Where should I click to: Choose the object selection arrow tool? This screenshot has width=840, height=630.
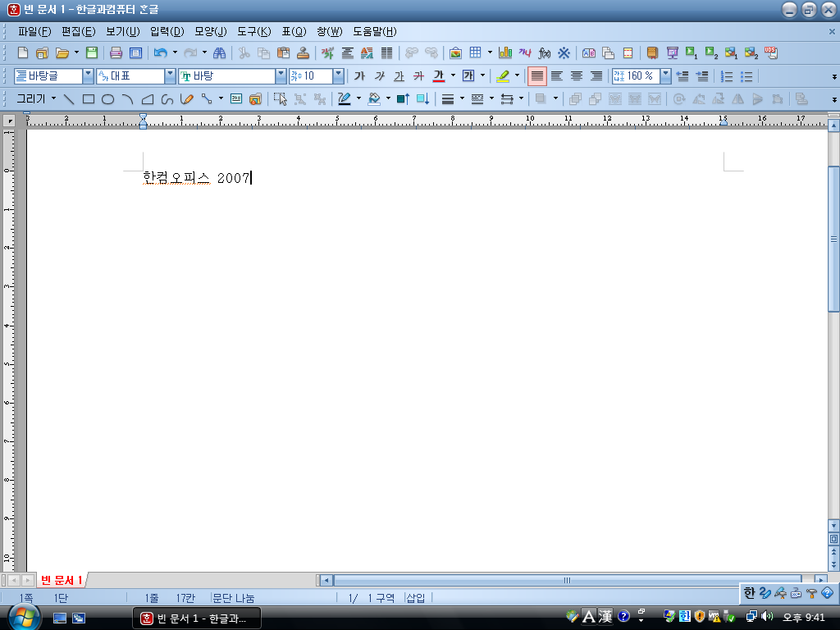pos(280,99)
